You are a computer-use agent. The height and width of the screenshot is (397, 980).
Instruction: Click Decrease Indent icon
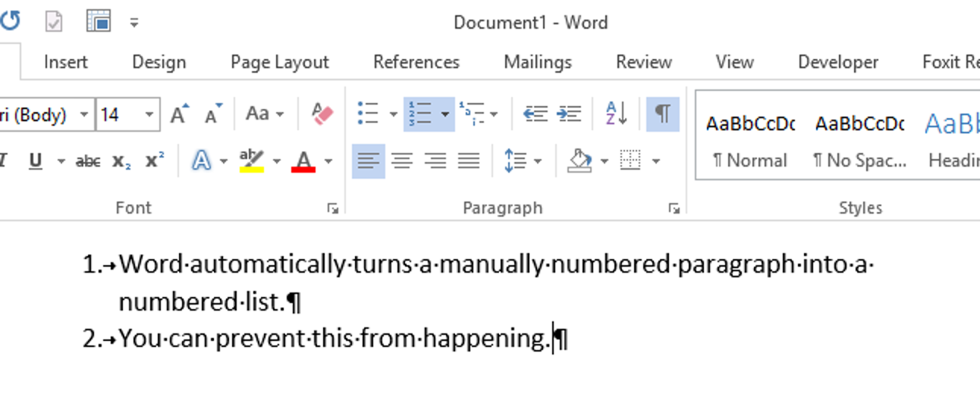tap(536, 114)
